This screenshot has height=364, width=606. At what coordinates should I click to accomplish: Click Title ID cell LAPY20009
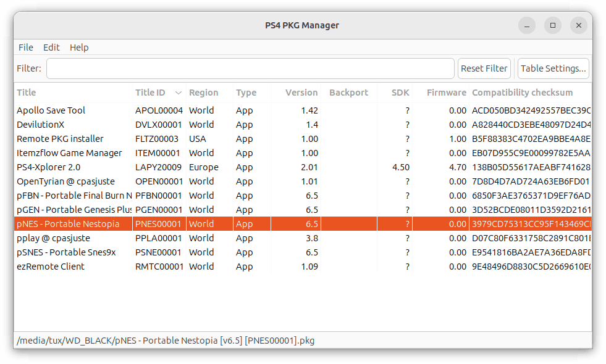coord(159,167)
